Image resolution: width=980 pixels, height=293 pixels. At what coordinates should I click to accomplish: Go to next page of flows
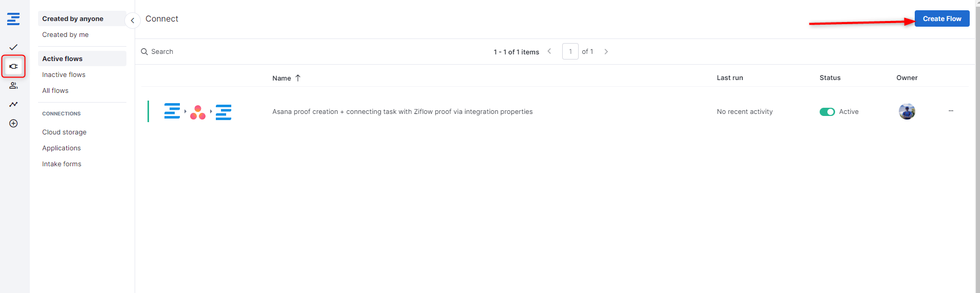pos(606,52)
